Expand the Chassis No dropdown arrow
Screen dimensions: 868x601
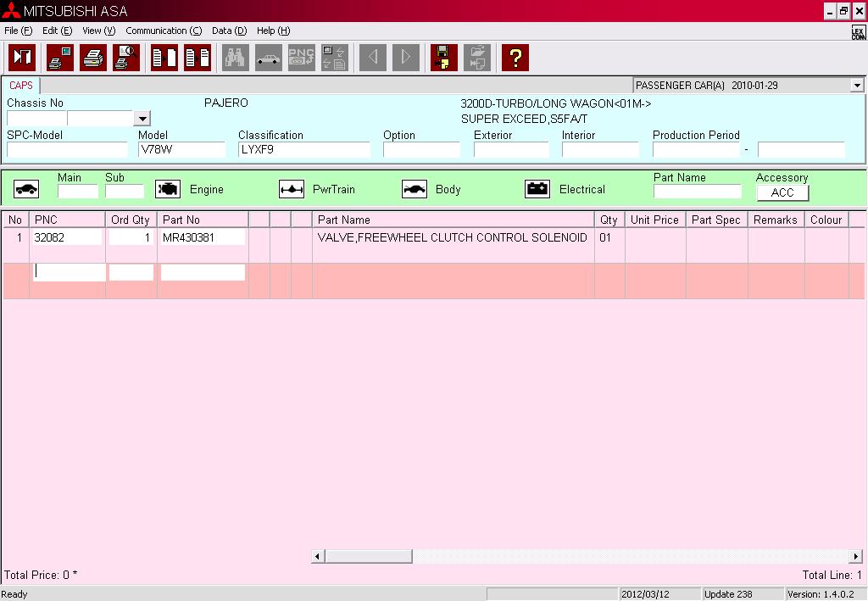[x=142, y=120]
